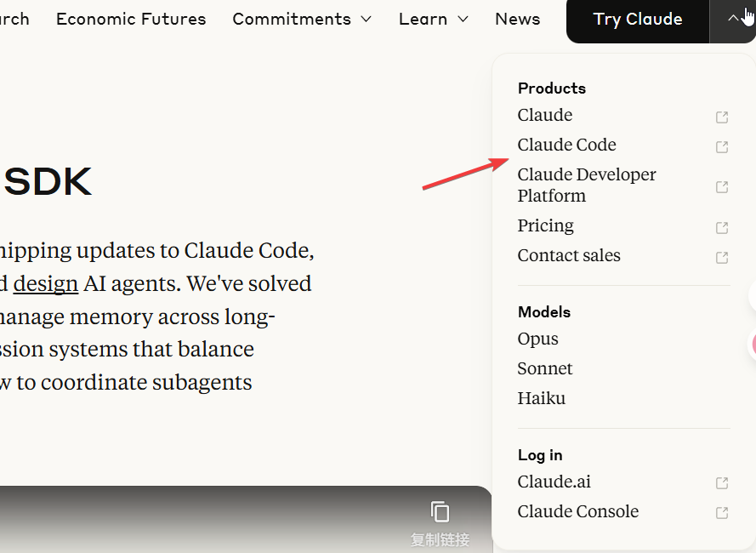Viewport: 756px width, 553px height.
Task: Click the copy link icon
Action: tap(440, 512)
